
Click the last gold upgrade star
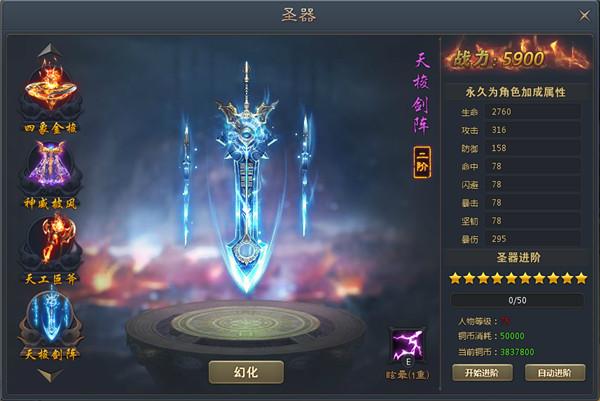(x=581, y=278)
